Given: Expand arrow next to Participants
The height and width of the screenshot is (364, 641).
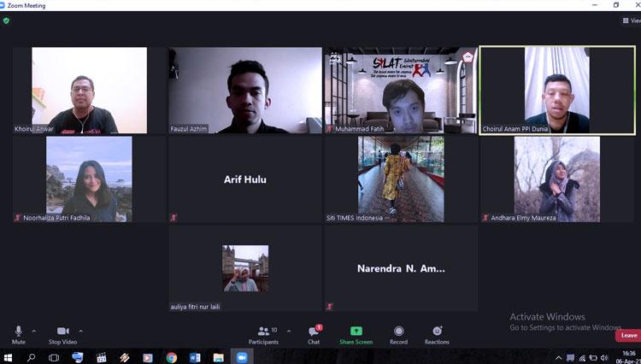Looking at the screenshot, I should point(289,331).
